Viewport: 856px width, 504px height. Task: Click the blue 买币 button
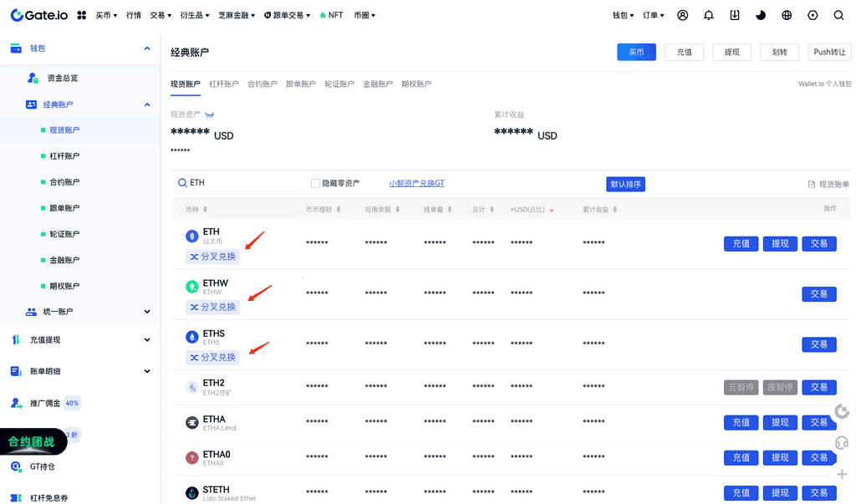tap(636, 52)
